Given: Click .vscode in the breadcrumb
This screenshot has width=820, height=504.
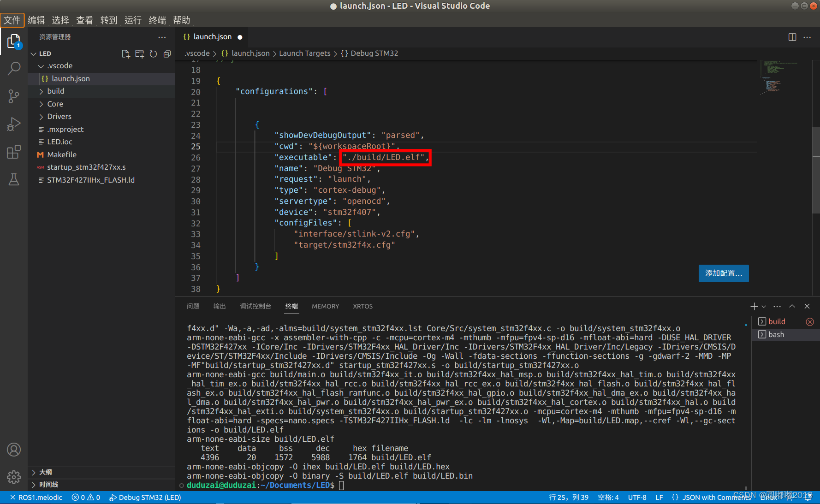Looking at the screenshot, I should [x=197, y=53].
